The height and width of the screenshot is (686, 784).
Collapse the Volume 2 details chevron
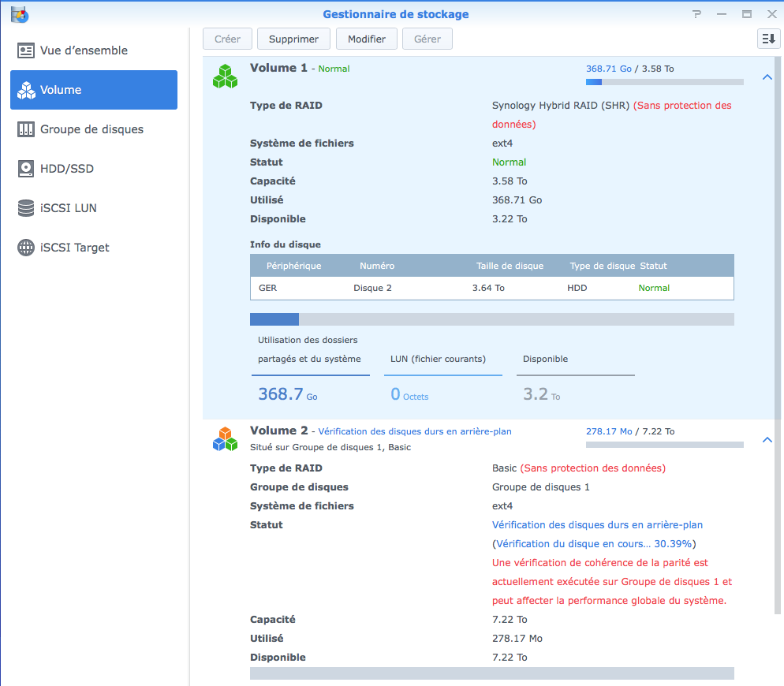(x=767, y=440)
